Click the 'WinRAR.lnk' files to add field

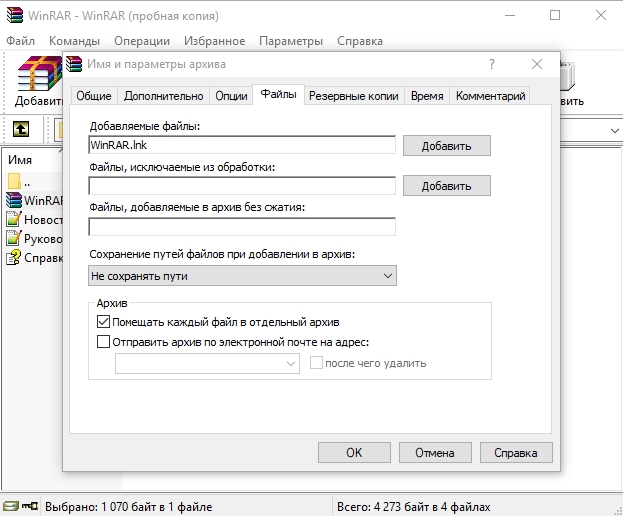pyautogui.click(x=242, y=145)
